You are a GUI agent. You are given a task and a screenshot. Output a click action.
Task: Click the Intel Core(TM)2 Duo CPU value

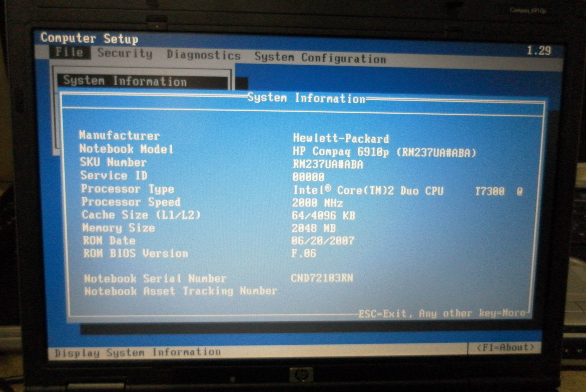pyautogui.click(x=408, y=191)
